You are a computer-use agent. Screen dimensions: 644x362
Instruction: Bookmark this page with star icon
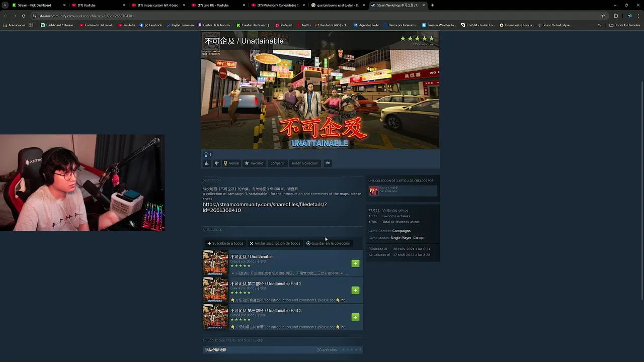tap(603, 16)
